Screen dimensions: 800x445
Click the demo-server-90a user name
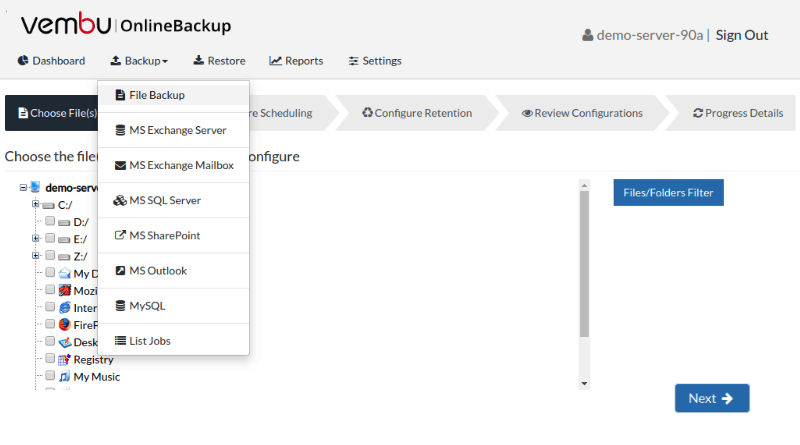point(649,35)
